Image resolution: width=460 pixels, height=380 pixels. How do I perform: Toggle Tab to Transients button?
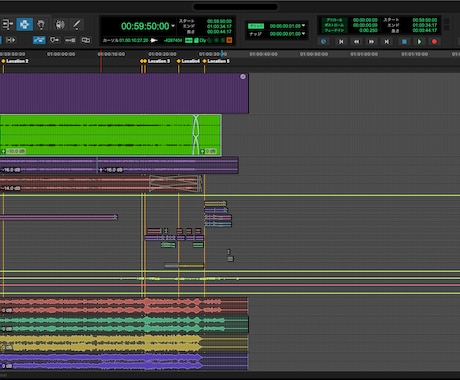coord(11,40)
